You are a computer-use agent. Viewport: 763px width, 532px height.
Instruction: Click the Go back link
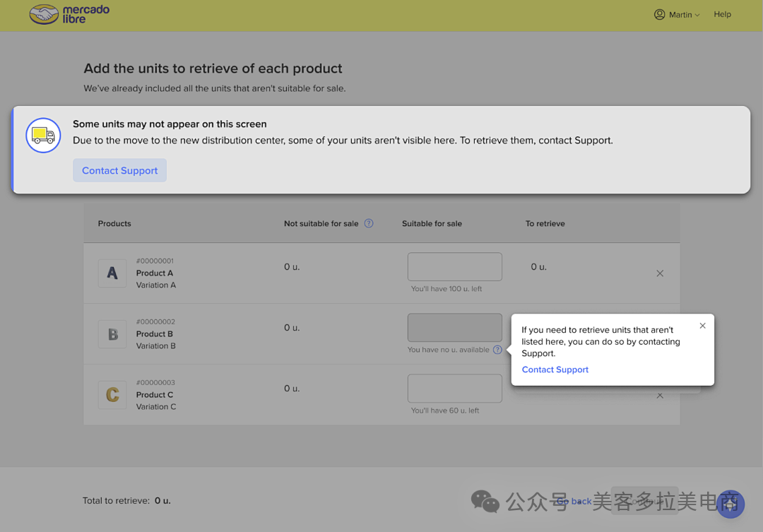tap(574, 501)
